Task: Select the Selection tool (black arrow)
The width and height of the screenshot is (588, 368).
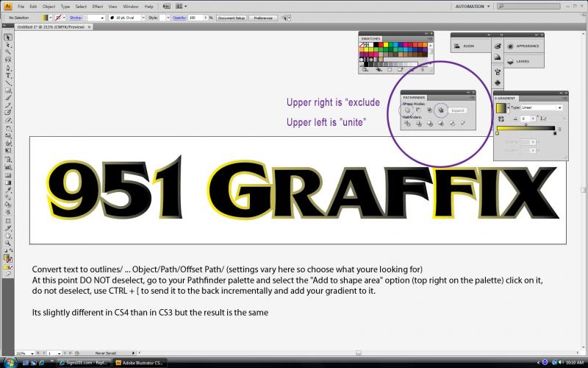Action: 8,38
